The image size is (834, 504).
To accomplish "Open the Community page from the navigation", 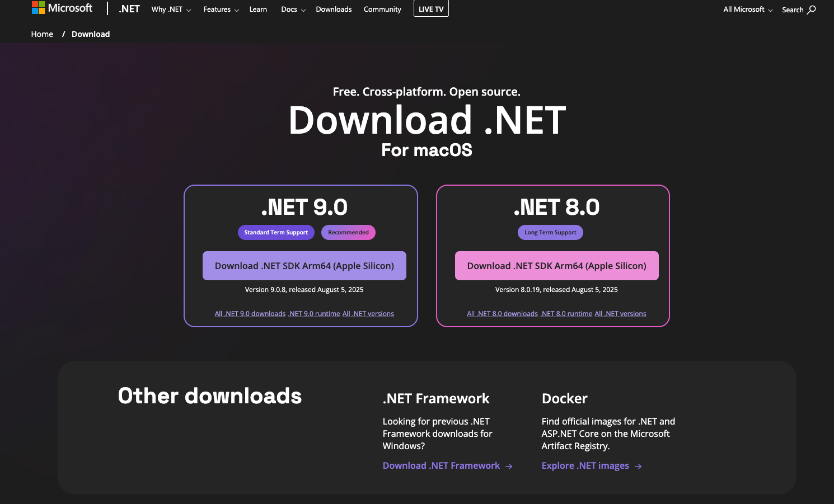I will (382, 9).
